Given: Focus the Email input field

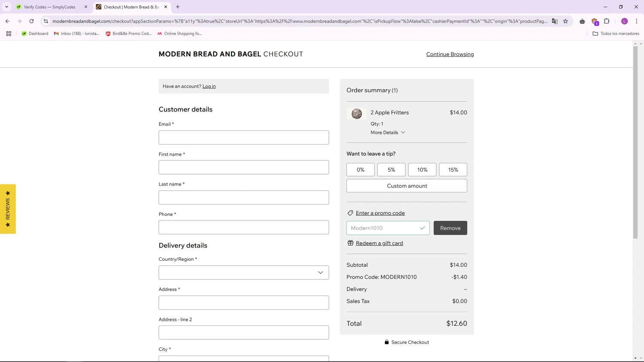Looking at the screenshot, I should coord(244,137).
